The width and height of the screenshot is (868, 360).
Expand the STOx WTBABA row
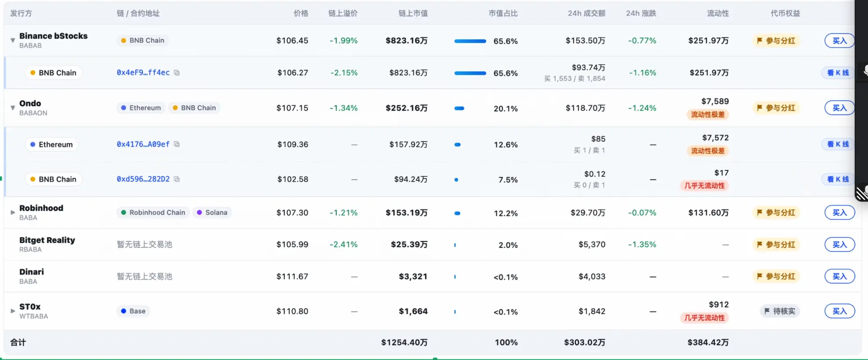13,311
